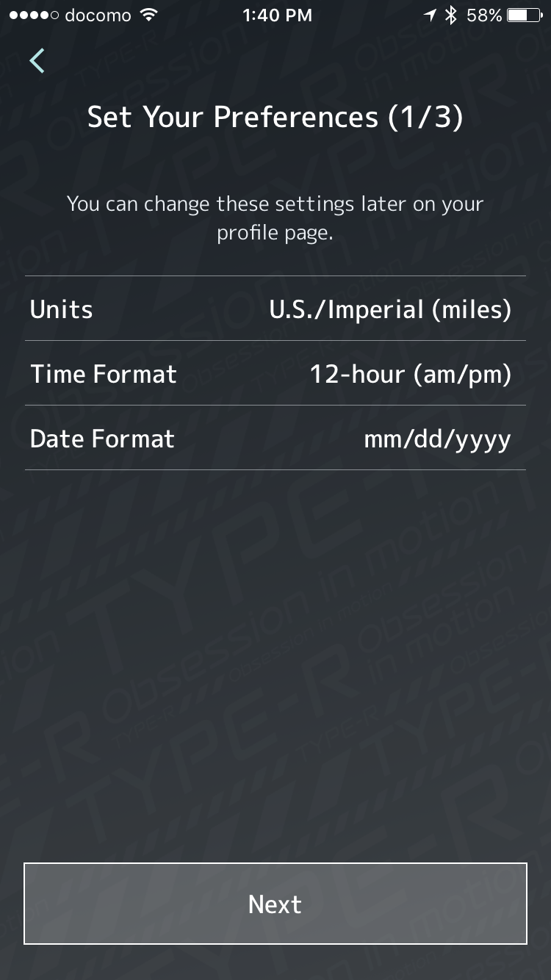551x980 pixels.
Task: Tap the Set Your Preferences (1/3) heading
Action: coord(275,117)
